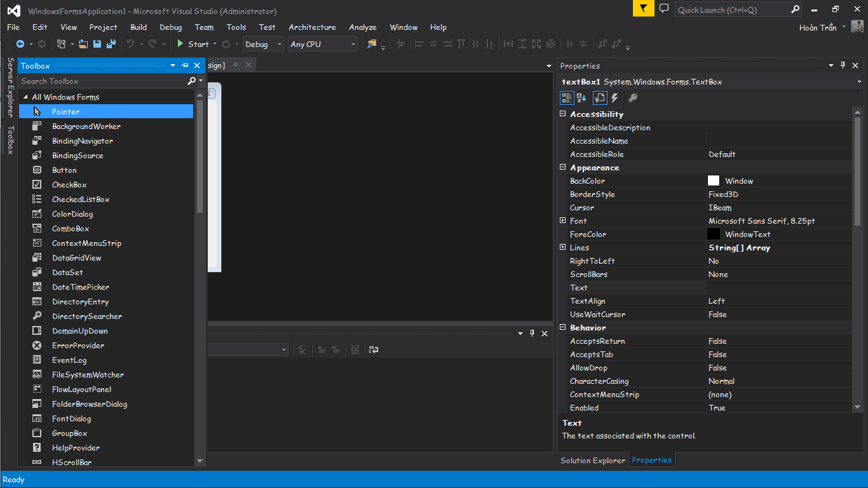Viewport: 868px width, 488px height.
Task: Click the BackColor white color swatch
Action: click(x=714, y=181)
